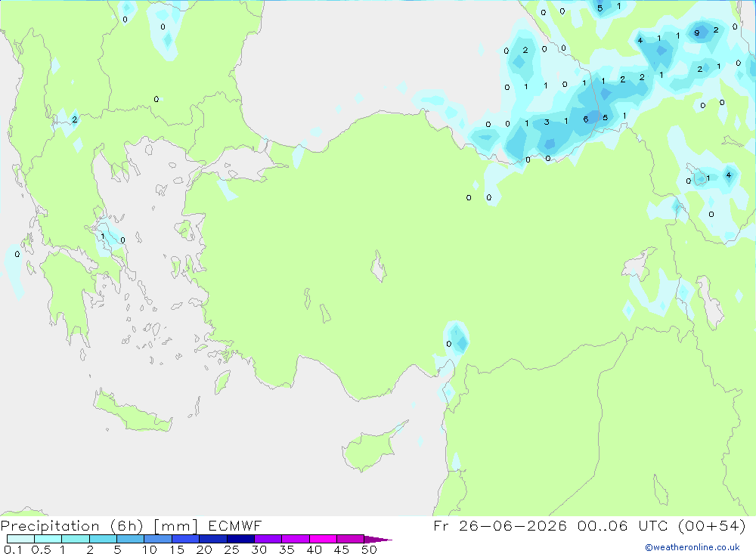Click the forecast date "Fr 26-06-2026 00..06 UTC (00+54)"
756x554 pixels.
pyautogui.click(x=590, y=526)
